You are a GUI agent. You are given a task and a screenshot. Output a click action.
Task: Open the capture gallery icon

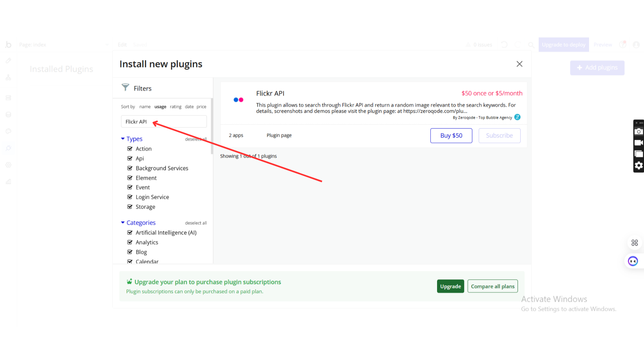(x=639, y=154)
